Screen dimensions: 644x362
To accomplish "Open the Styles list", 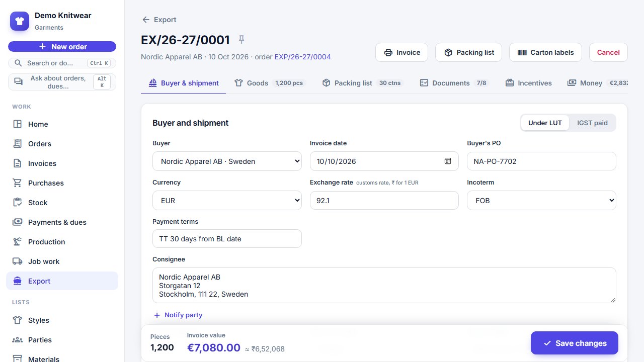I will click(62, 320).
